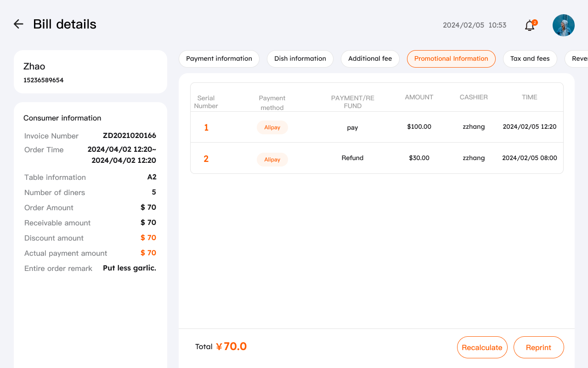
Task: Select the Additional fee tab
Action: (370, 59)
